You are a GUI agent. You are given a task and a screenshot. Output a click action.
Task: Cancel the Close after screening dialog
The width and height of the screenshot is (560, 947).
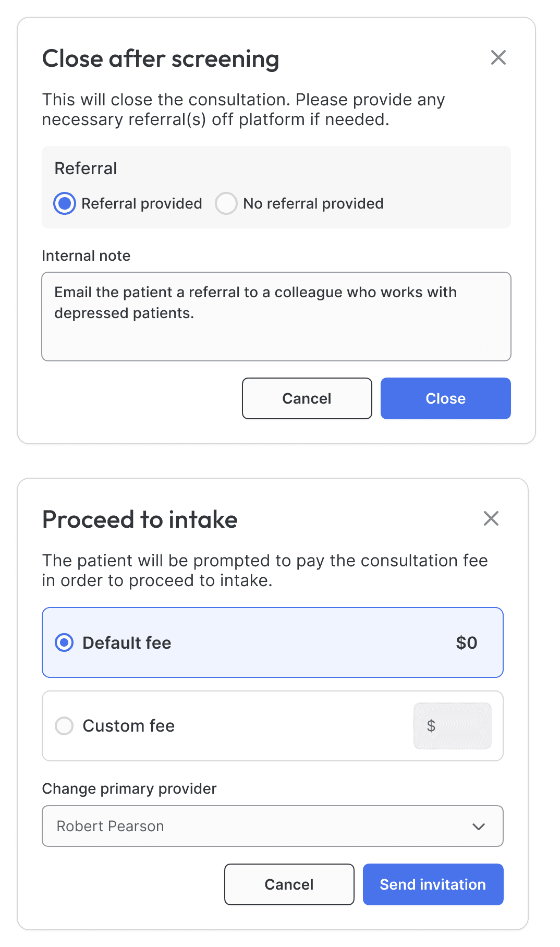tap(307, 398)
